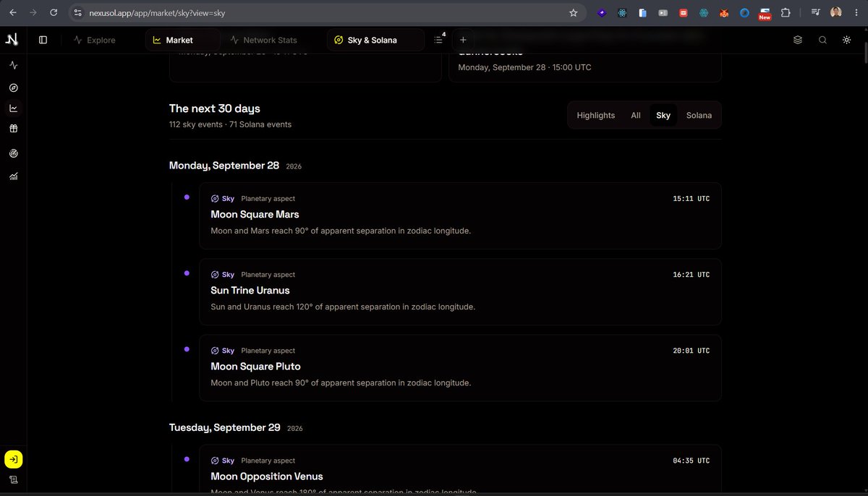Click the "The next 30 days" heading

[215, 108]
